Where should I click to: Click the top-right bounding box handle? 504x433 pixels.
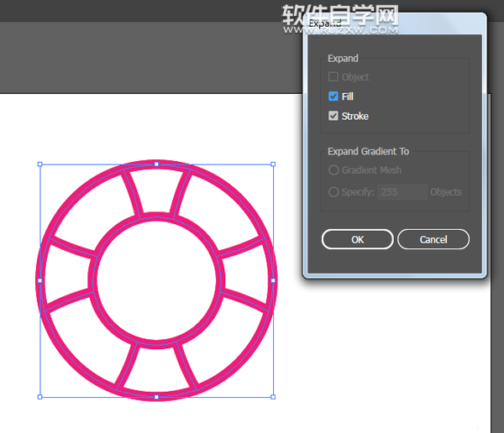tap(273, 164)
